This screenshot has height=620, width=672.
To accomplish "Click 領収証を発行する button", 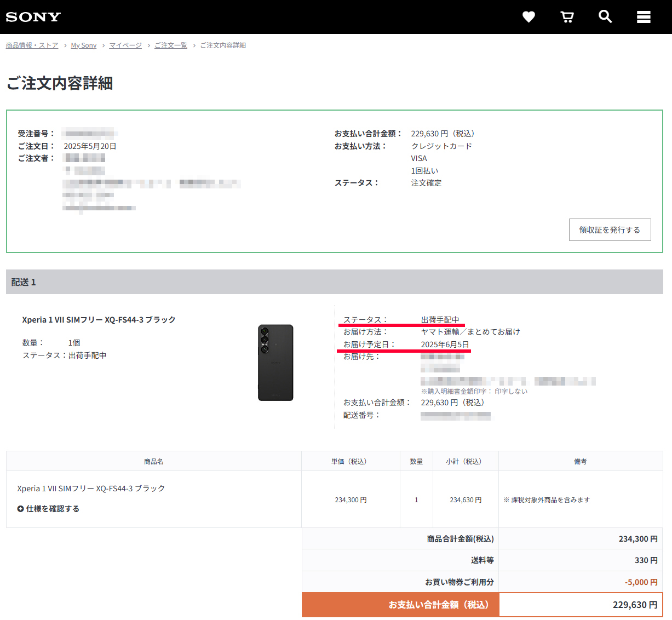I will point(610,230).
